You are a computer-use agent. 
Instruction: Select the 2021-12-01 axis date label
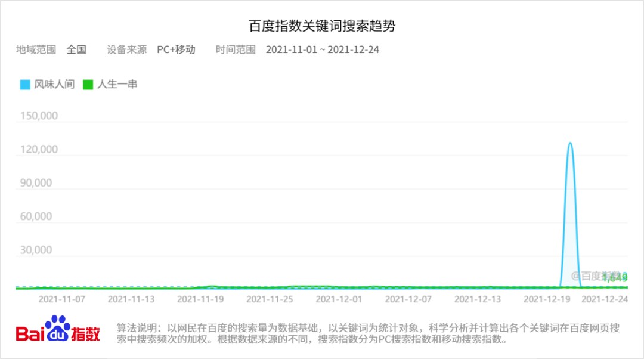tap(339, 299)
